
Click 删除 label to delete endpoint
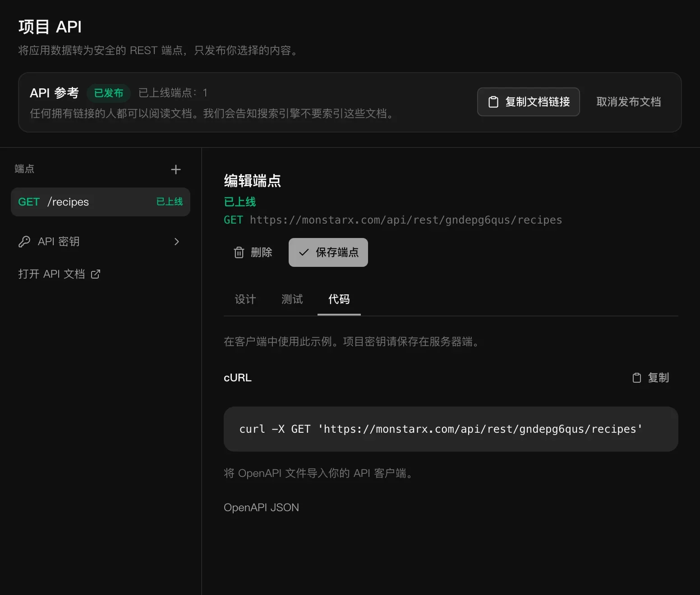(x=262, y=252)
